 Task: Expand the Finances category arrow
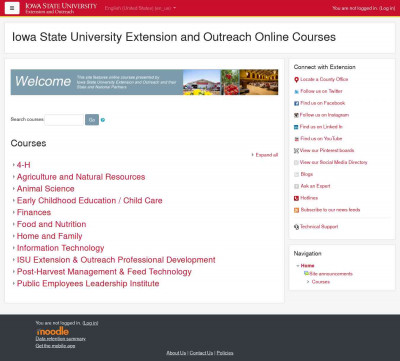pyautogui.click(x=14, y=212)
